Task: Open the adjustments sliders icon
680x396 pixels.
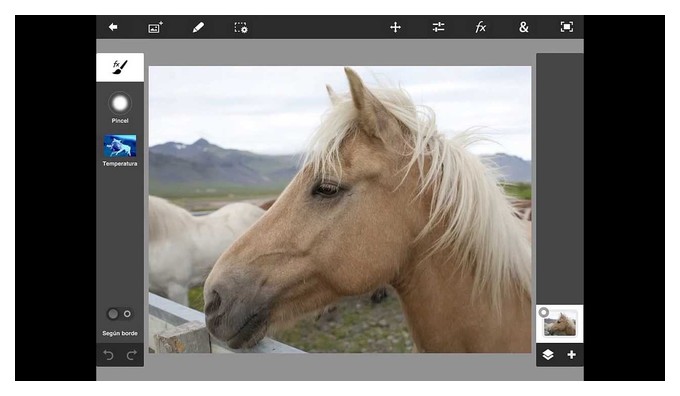Action: pyautogui.click(x=438, y=27)
